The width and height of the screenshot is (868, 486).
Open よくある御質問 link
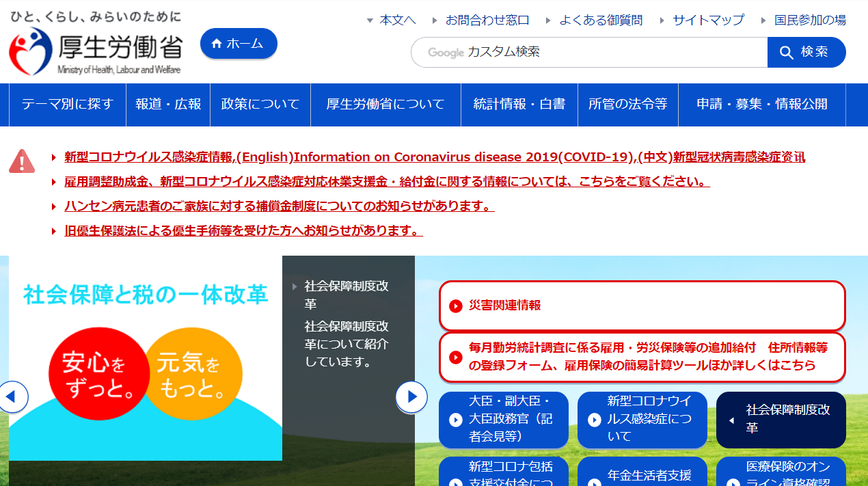(x=601, y=20)
